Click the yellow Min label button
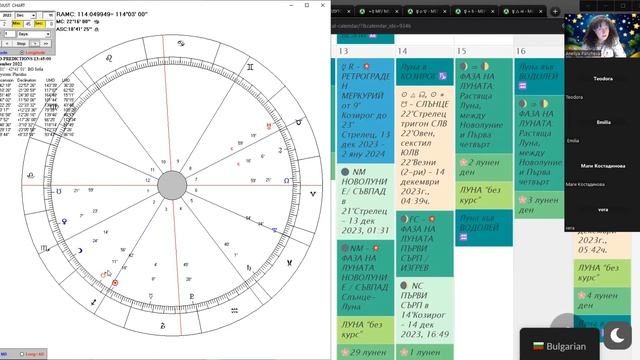640x360 pixels. click(17, 24)
